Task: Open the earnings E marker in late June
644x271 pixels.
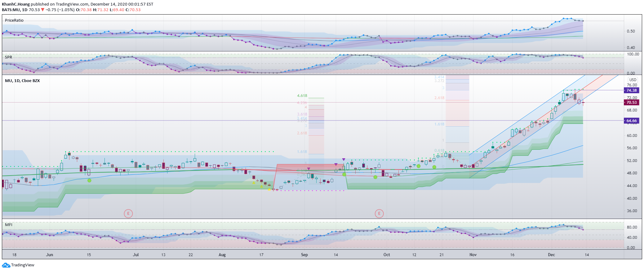Action: 128,213
